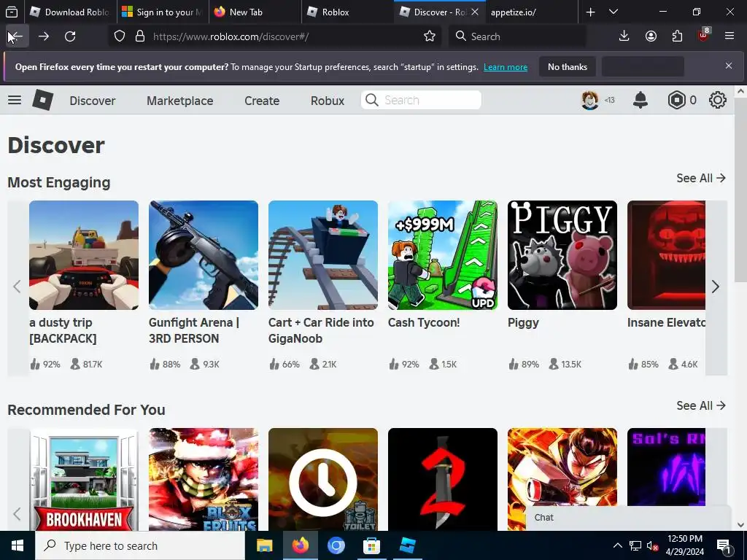
Task: Open the Chat panel
Action: click(628, 518)
